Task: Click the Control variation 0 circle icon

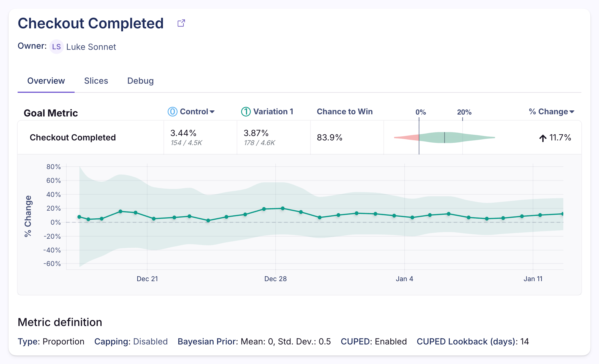Action: 173,112
